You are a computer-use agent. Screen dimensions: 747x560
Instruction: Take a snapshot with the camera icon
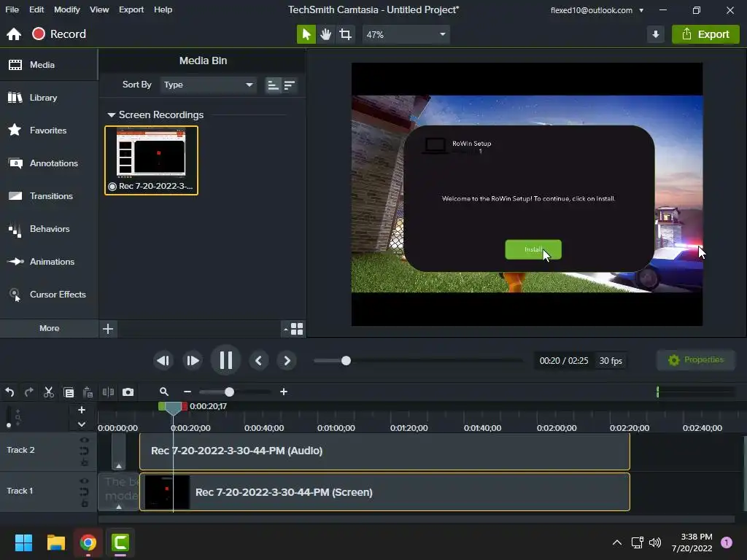(128, 392)
